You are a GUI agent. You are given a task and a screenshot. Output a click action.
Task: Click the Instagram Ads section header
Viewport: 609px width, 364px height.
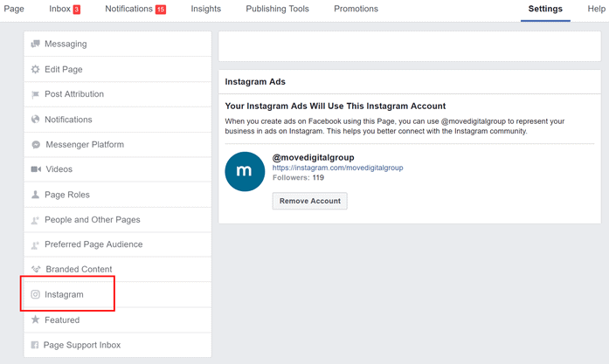(x=255, y=82)
